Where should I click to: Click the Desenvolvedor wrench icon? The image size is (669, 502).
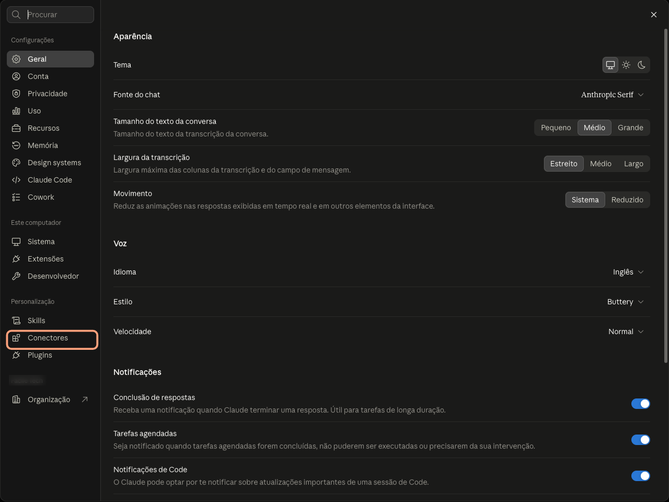click(x=16, y=276)
